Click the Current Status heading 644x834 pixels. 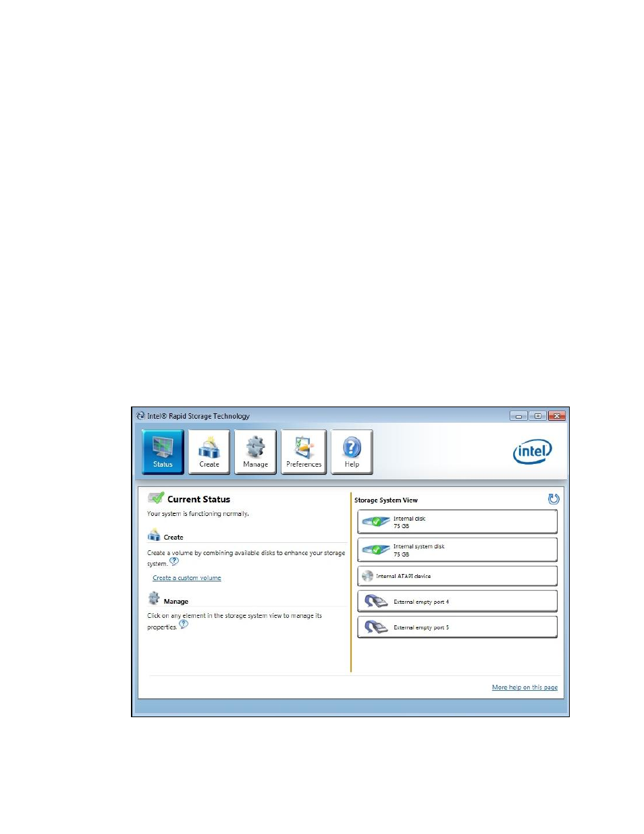click(198, 500)
